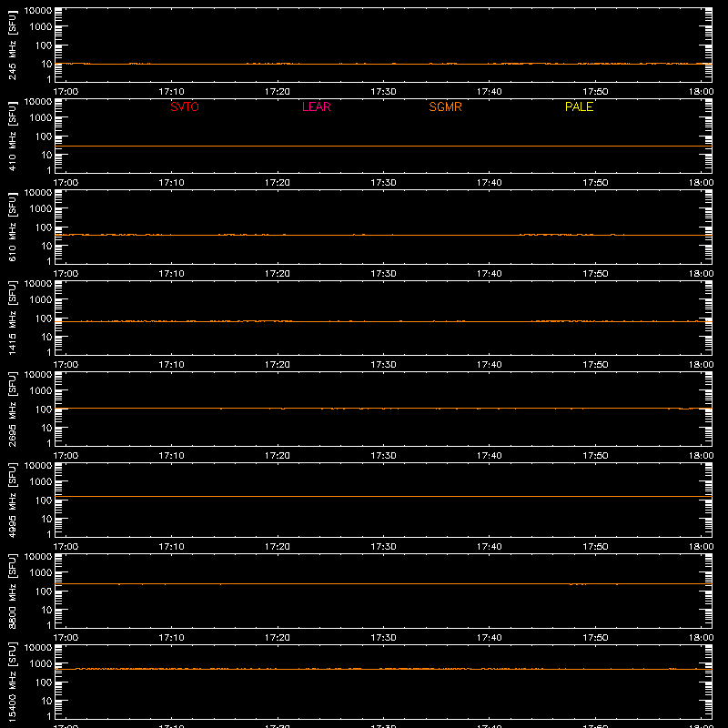Click the 10000 tick of the 245 MHz panel
The width and height of the screenshot is (728, 728).
point(38,11)
